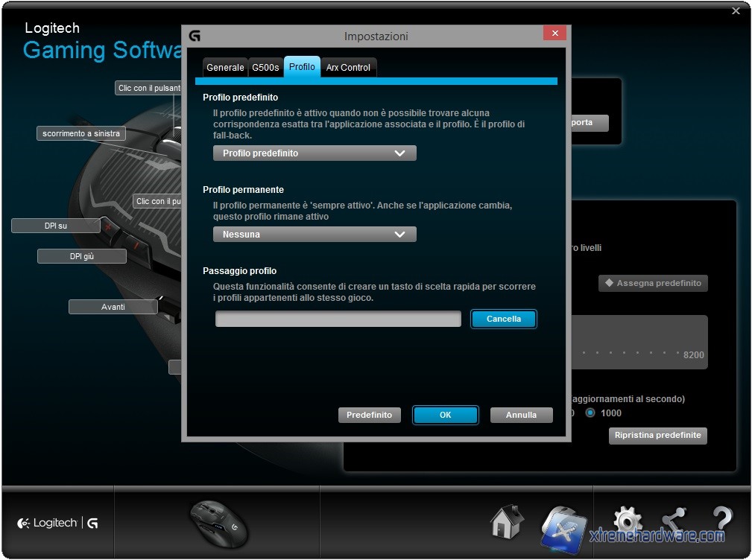Select the 1000 report rate radio button
Viewport: 752px width, 560px height.
click(x=590, y=413)
